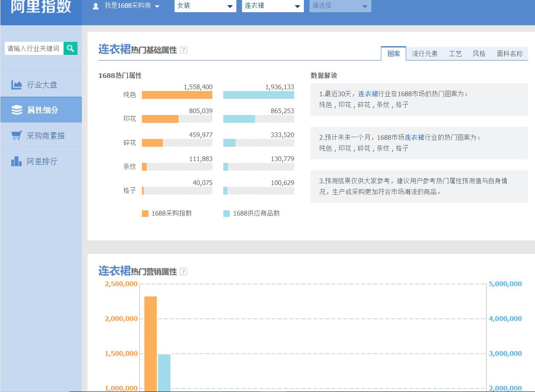The width and height of the screenshot is (535, 392).
Task: Click the user profile icon near 我是1688采购商
Action: 95,6
